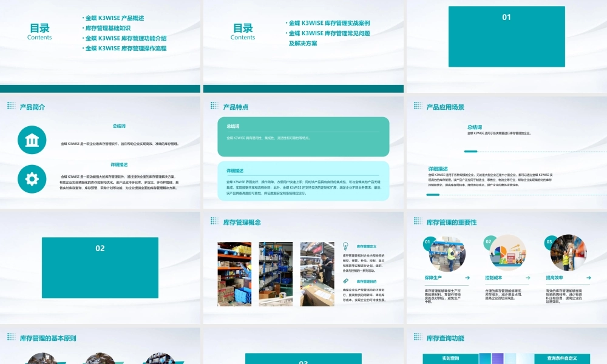607x364 pixels.
Task: Click the 金蝶 K3WISE 产品概述 contents entry
Action: click(114, 18)
